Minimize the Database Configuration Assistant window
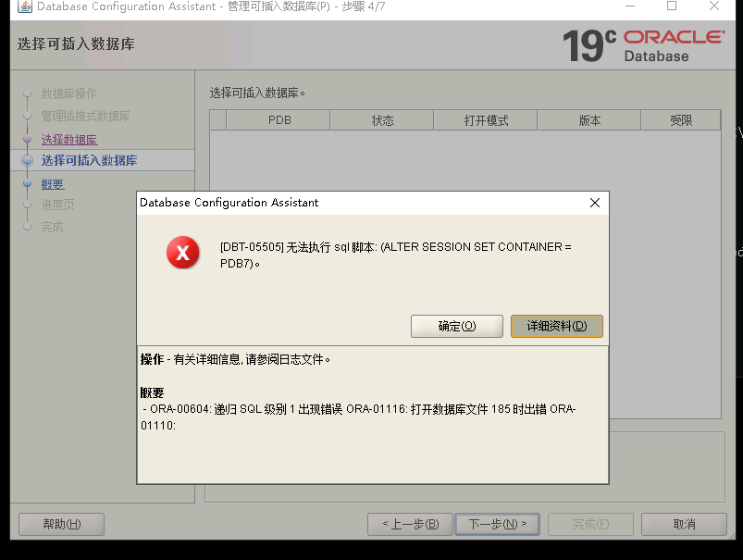The image size is (743, 560). coord(630,6)
